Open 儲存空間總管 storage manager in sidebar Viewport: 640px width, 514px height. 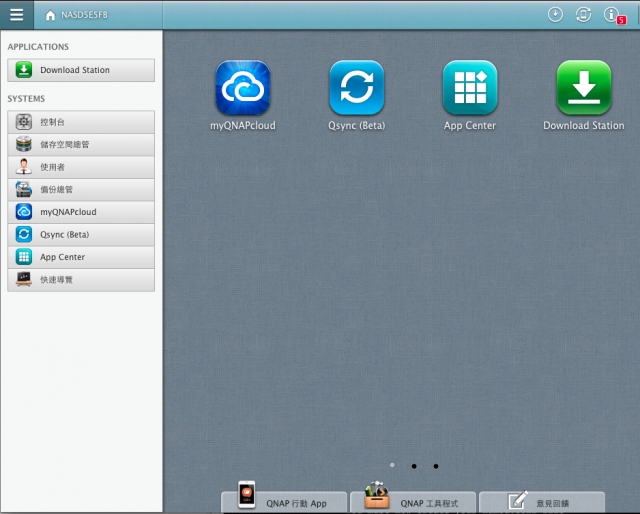[81, 145]
